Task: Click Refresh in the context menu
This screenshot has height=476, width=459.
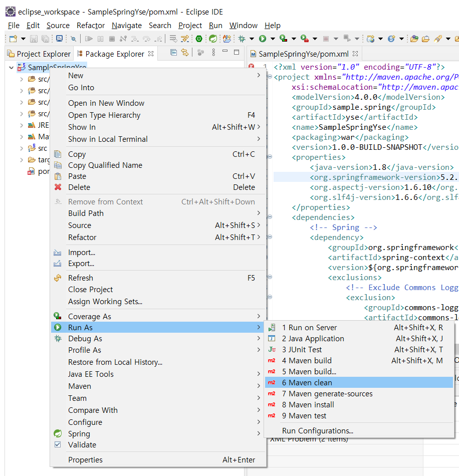Action: coord(159,278)
